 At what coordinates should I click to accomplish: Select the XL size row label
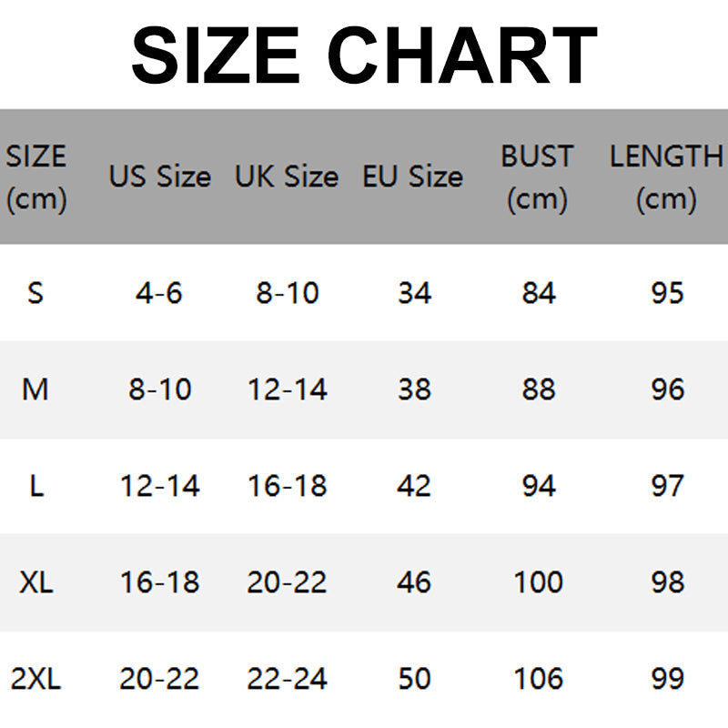click(x=36, y=582)
